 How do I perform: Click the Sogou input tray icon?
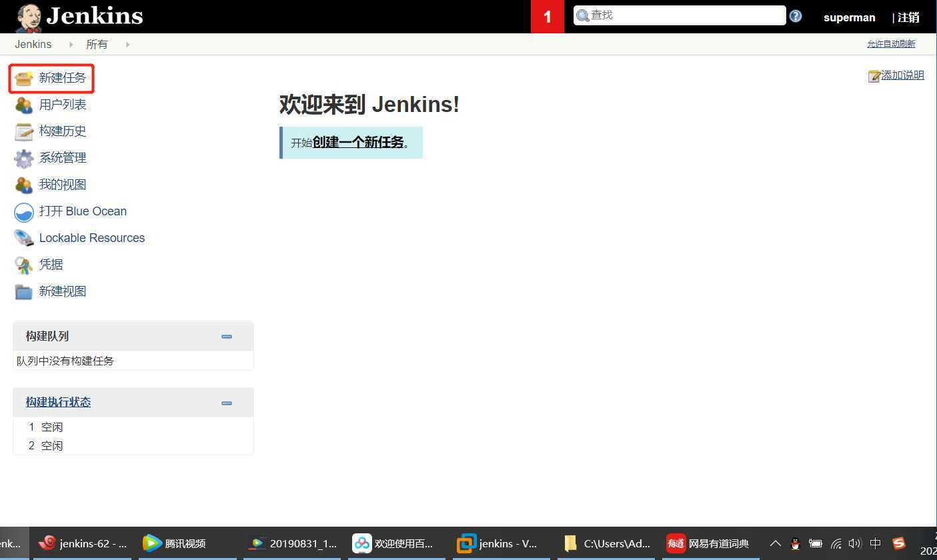(899, 543)
